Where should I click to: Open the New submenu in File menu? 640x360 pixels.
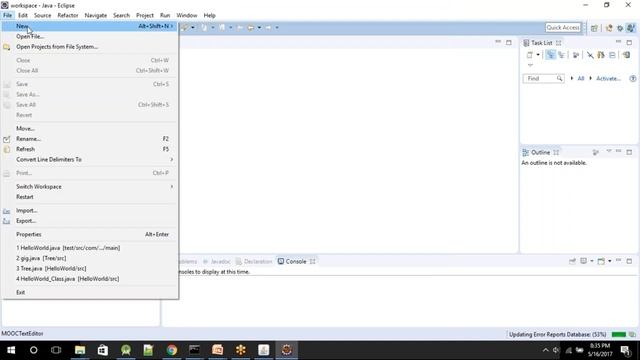(90, 26)
